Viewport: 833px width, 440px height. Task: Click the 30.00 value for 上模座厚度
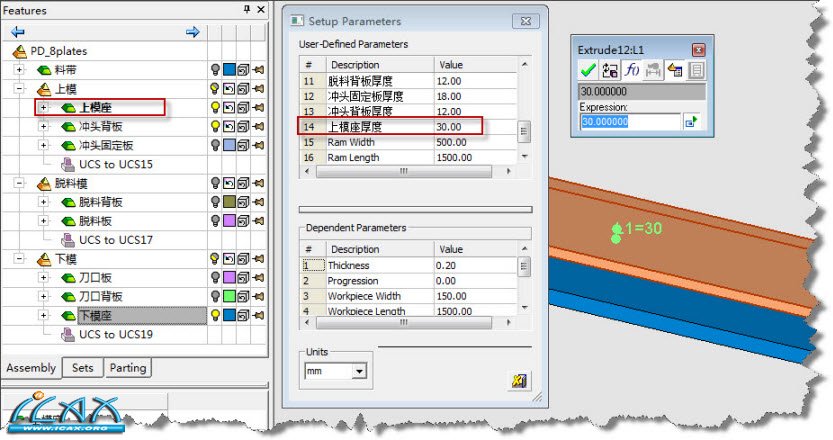click(449, 127)
